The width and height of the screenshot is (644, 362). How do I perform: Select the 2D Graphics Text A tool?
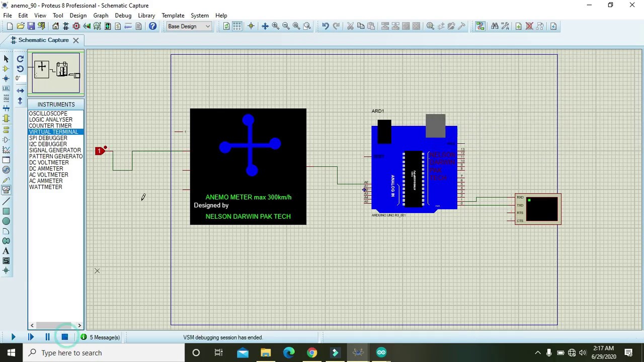[6, 251]
